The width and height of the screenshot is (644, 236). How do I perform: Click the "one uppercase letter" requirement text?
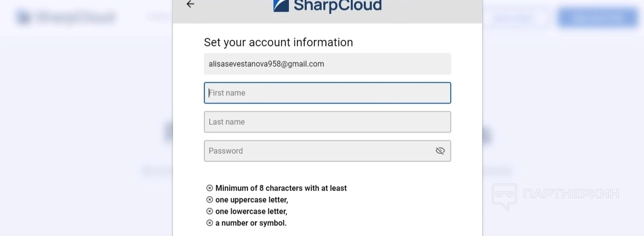pos(252,200)
